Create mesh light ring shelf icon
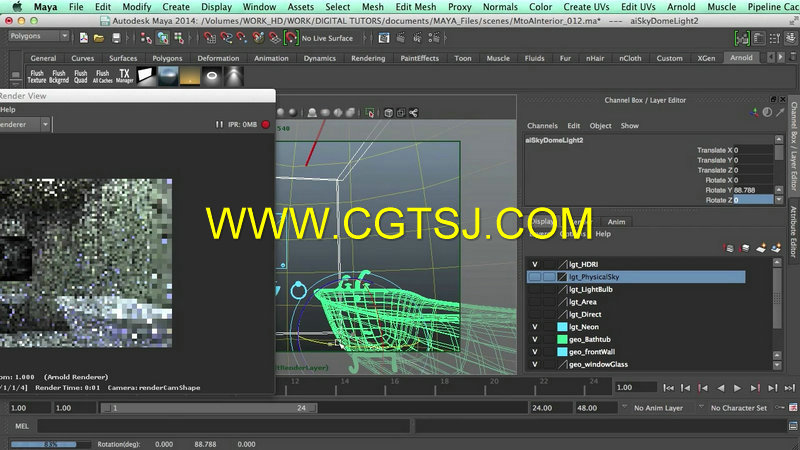Screen dimensions: 800x450 212,77
